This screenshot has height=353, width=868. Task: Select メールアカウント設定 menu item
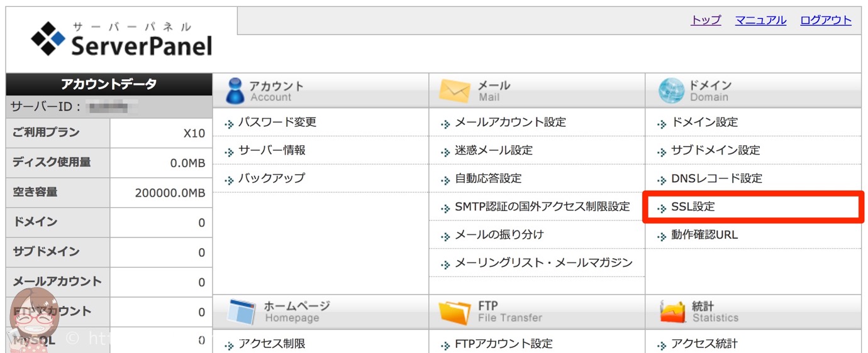coord(510,122)
